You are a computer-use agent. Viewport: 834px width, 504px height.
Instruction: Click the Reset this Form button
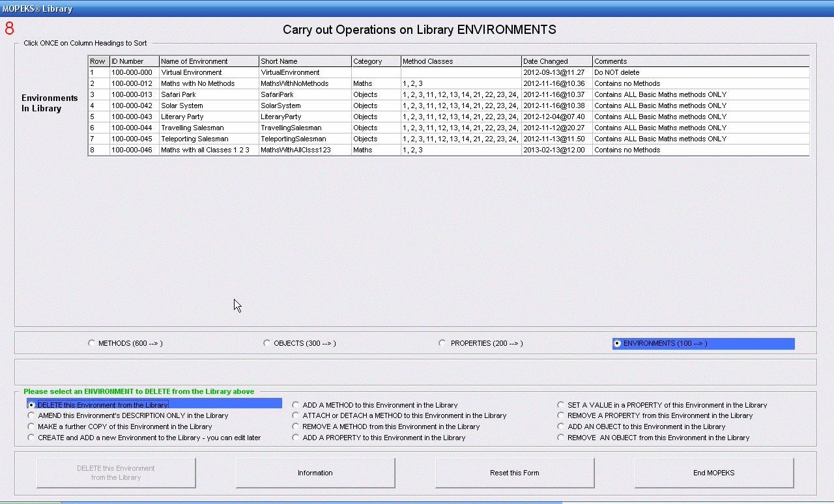click(515, 473)
